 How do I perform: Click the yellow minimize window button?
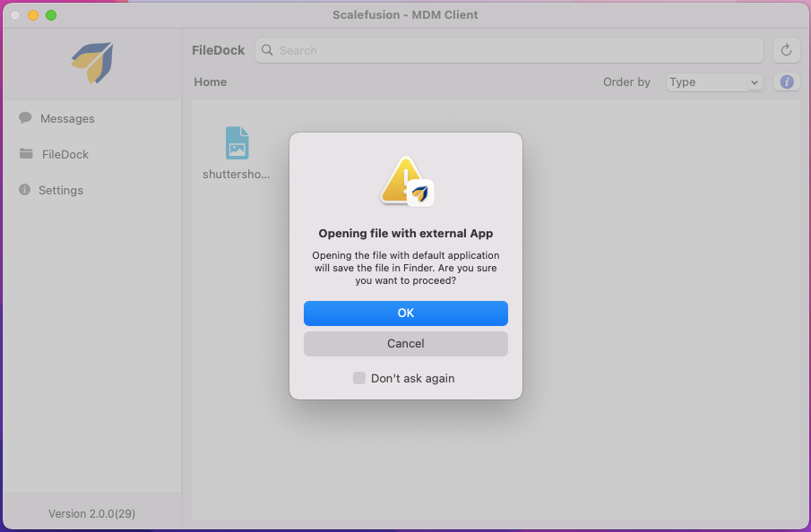tap(33, 15)
